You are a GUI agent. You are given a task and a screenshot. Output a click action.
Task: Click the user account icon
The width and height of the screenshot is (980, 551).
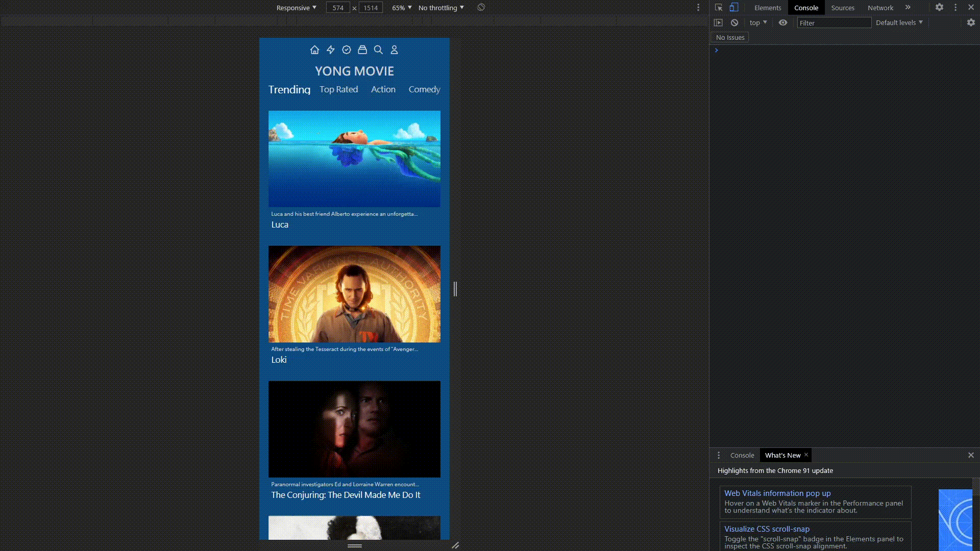pos(394,49)
